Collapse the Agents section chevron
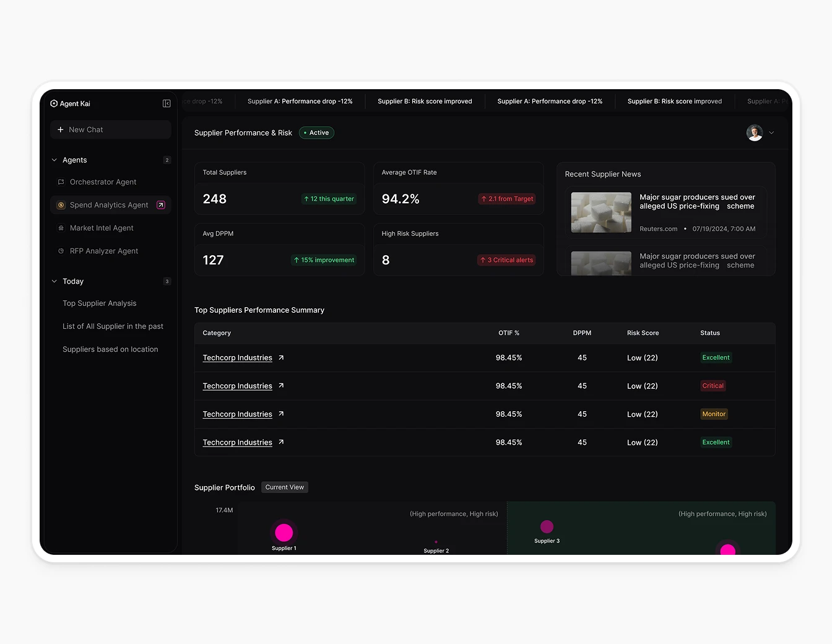 pos(54,160)
